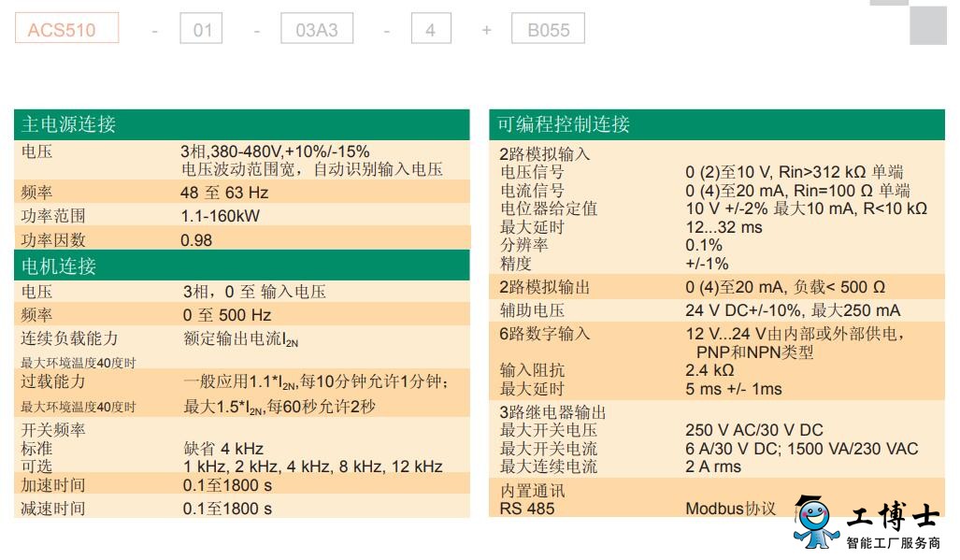Click the 2路模拟输入 heading

point(545,153)
